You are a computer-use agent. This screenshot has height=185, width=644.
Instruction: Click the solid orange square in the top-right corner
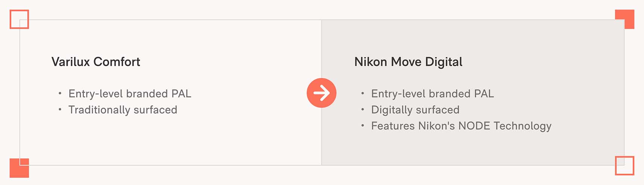pos(625,19)
